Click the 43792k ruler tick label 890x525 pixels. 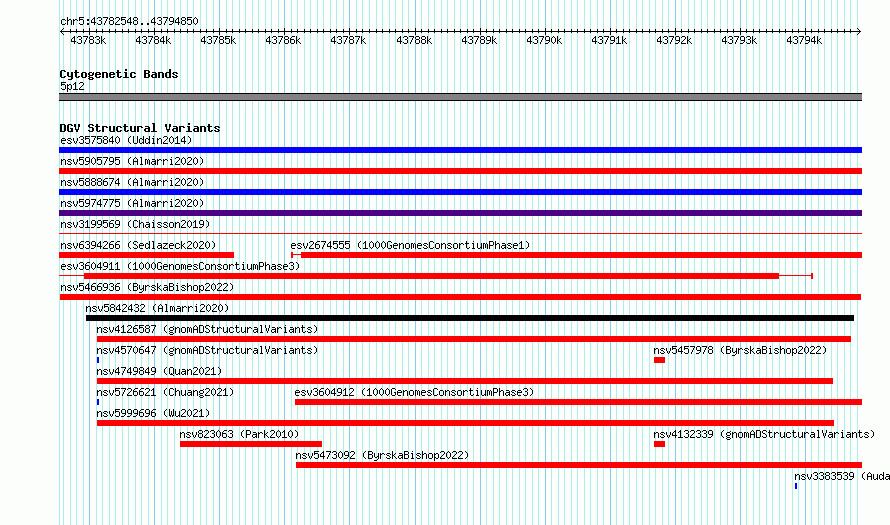point(674,40)
